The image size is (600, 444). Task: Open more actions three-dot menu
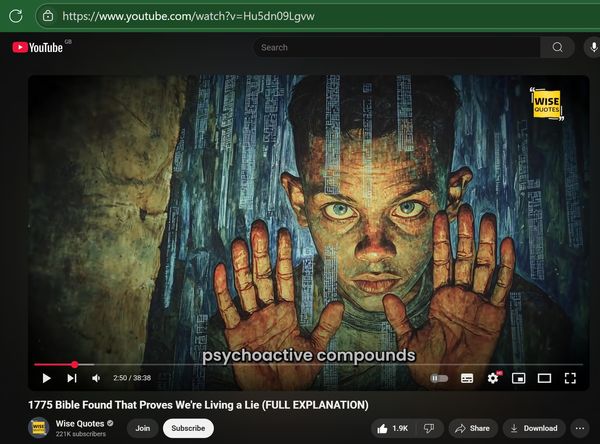tap(580, 428)
